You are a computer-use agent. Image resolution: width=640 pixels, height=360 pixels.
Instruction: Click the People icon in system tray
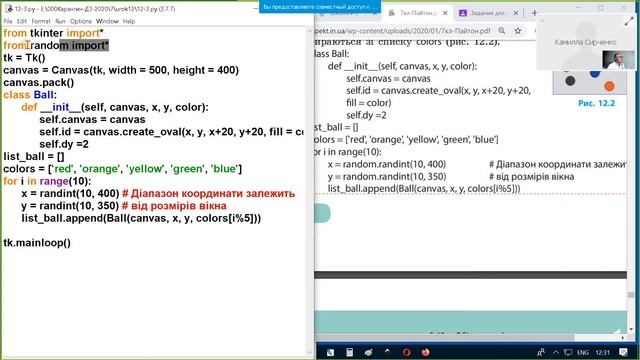point(541,352)
